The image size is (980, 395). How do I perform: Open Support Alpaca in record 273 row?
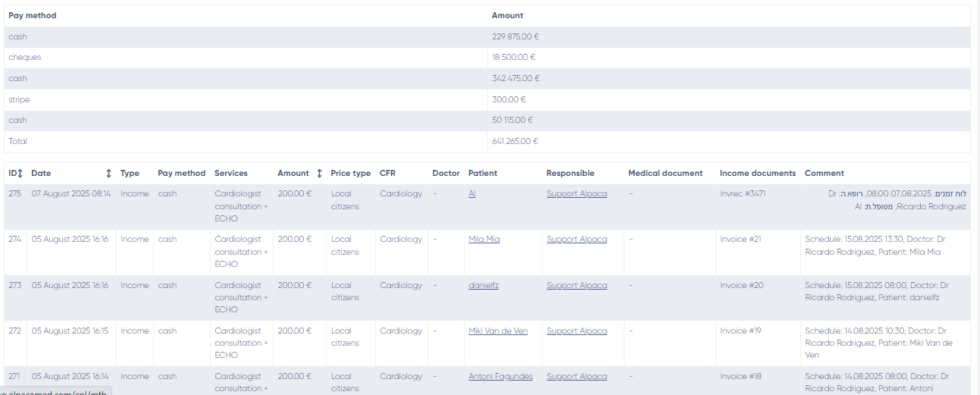tap(577, 286)
